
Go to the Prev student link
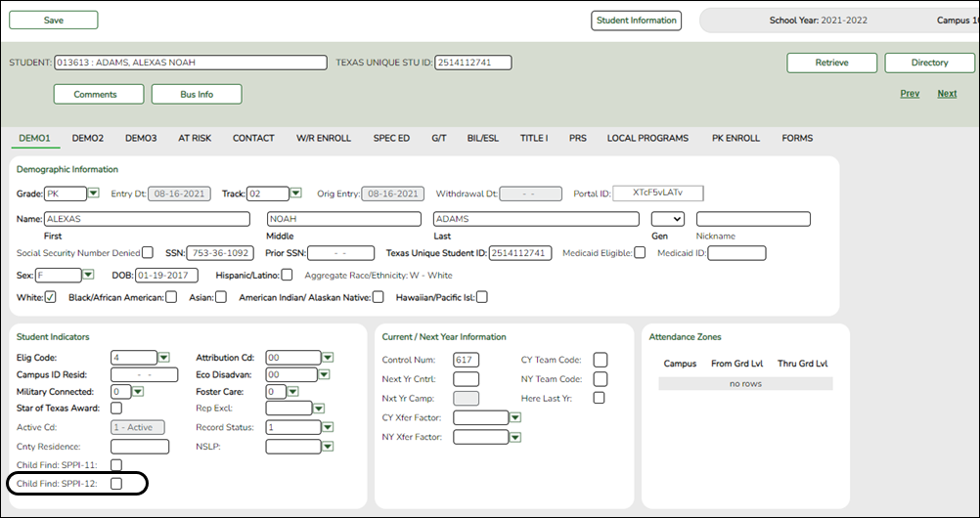(910, 94)
